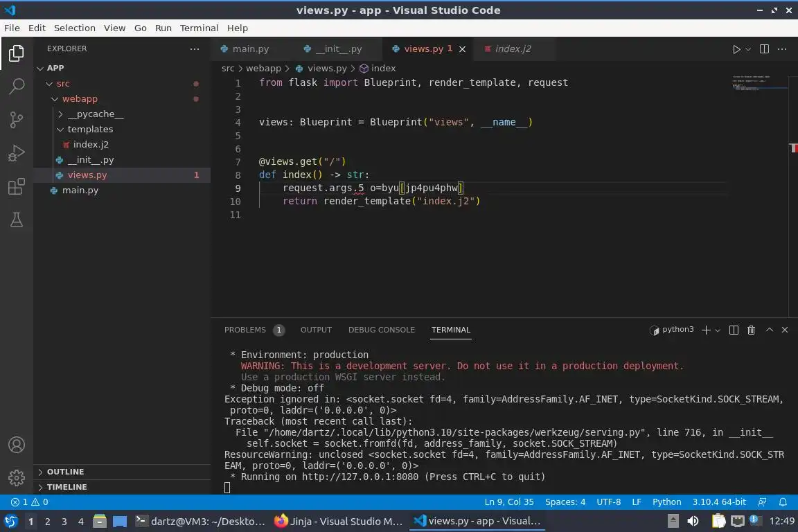Viewport: 798px width, 532px height.
Task: Open run options dropdown next to play
Action: 748,49
